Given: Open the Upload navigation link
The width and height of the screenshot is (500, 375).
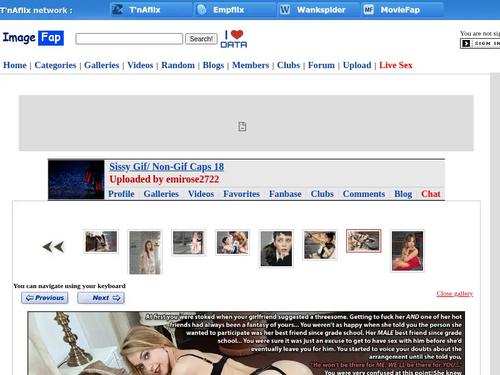Looking at the screenshot, I should (357, 65).
